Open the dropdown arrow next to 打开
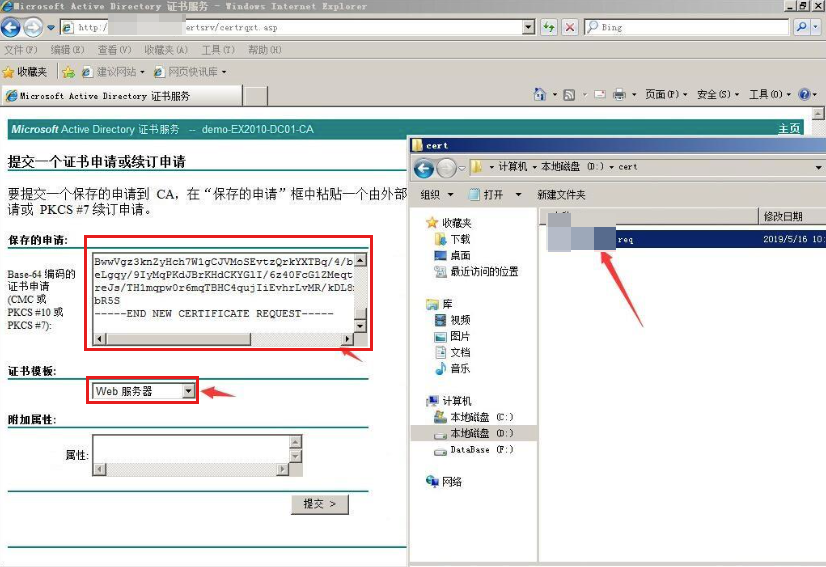This screenshot has height=567, width=826. (518, 195)
